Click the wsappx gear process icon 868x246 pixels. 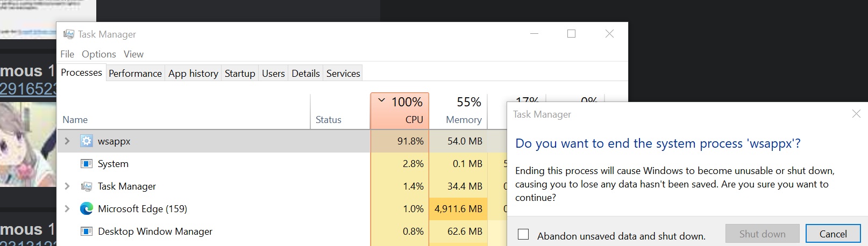coord(86,141)
